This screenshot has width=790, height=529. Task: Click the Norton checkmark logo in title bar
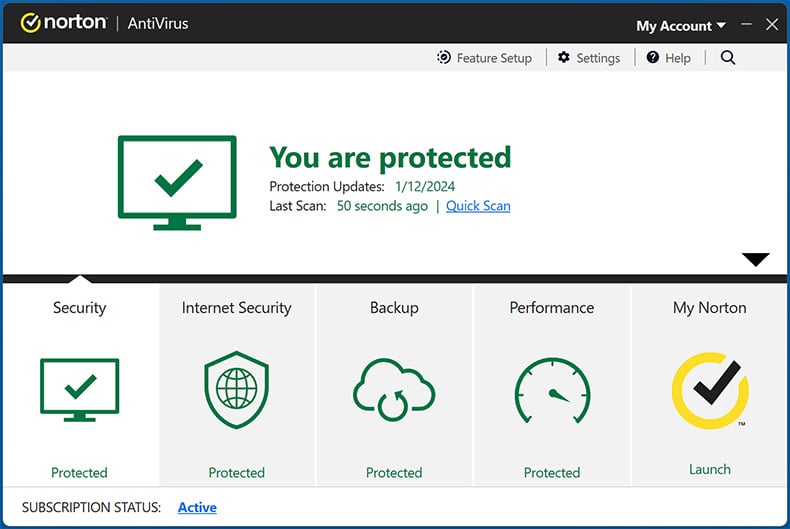(30, 23)
